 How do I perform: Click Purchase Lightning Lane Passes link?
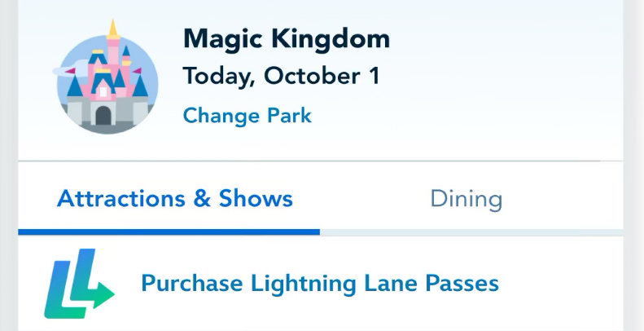319,284
